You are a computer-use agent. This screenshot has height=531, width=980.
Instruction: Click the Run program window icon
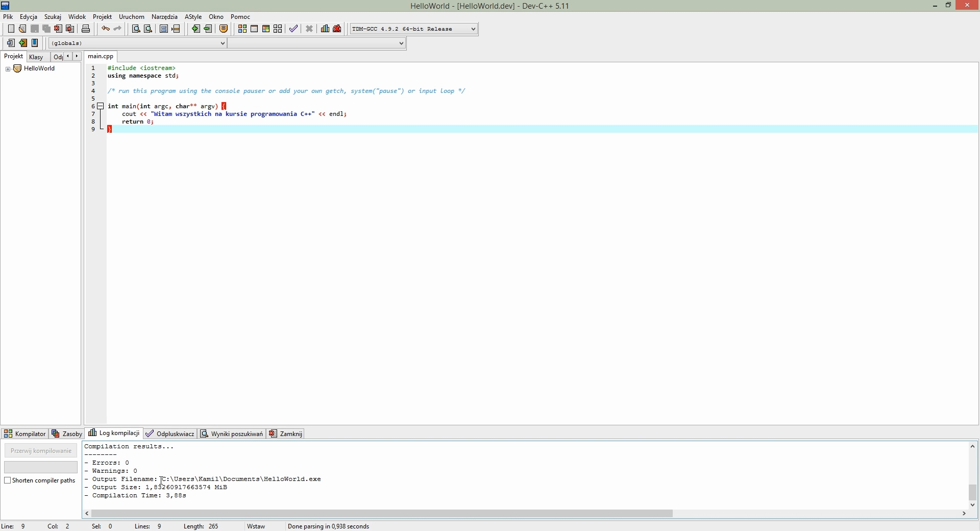click(x=254, y=29)
